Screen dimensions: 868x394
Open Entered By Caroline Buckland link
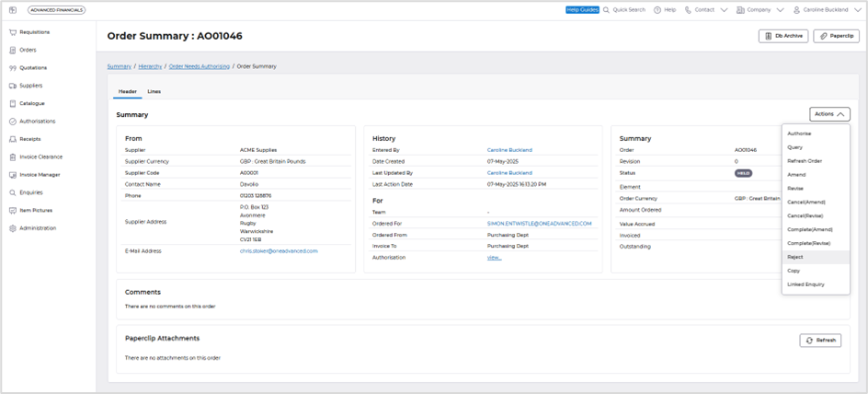point(509,150)
